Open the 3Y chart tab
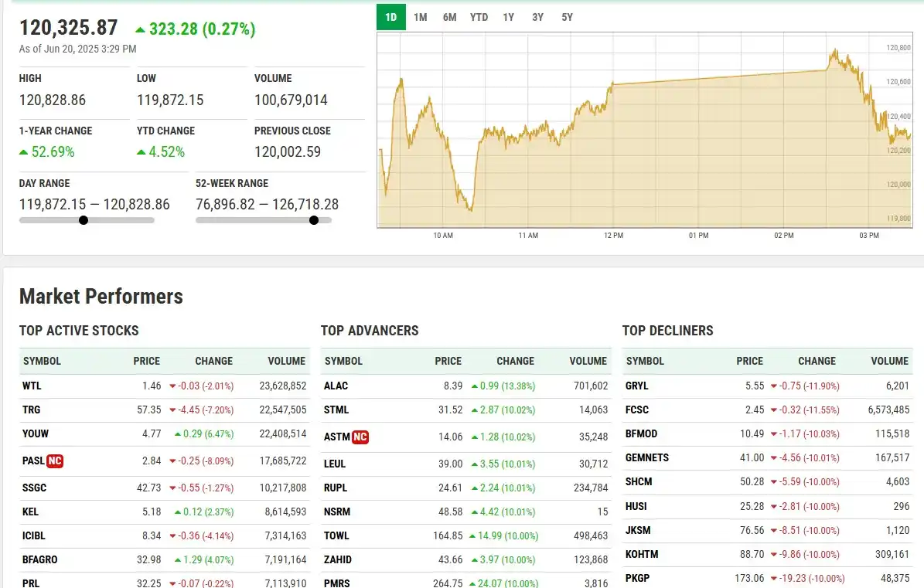The image size is (924, 588). [537, 17]
